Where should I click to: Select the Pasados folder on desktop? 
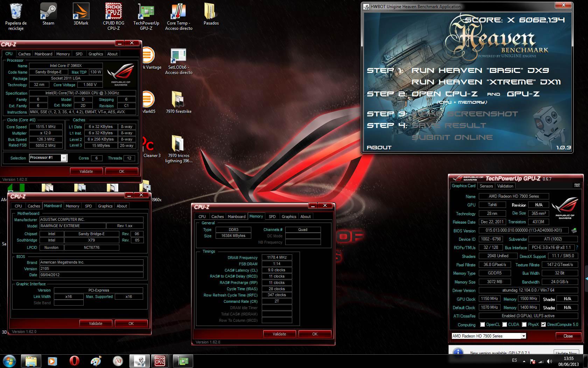(211, 14)
